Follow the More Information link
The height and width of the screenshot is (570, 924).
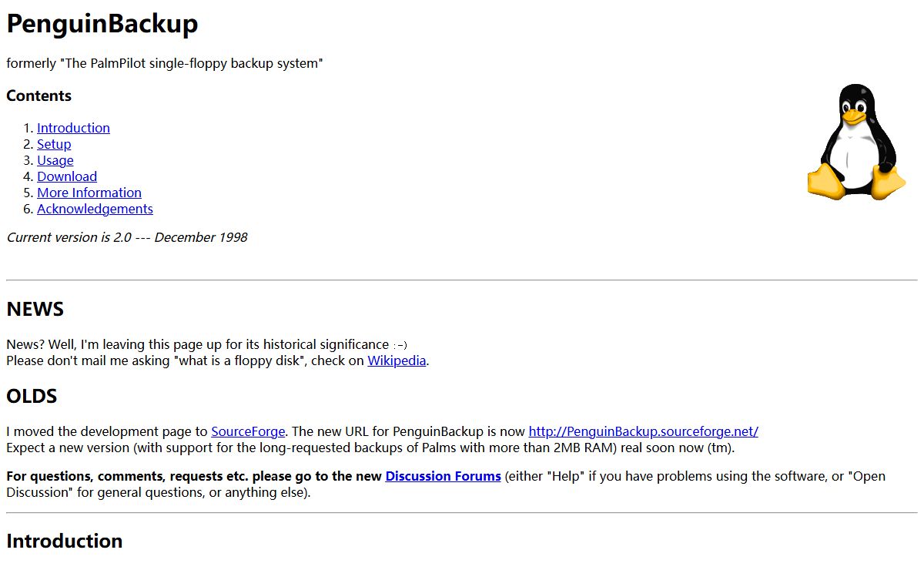89,193
